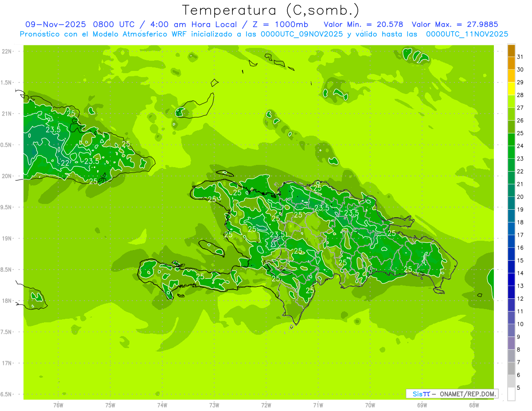Pick the orange swatch above legend value 31

511,51
